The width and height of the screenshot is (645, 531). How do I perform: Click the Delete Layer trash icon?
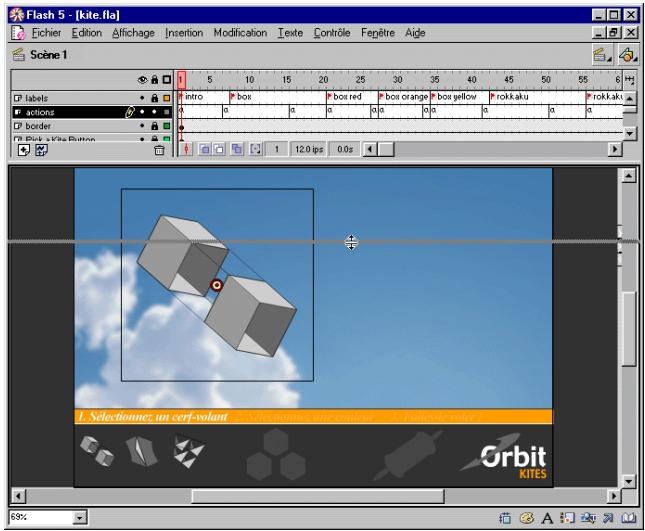(x=159, y=150)
